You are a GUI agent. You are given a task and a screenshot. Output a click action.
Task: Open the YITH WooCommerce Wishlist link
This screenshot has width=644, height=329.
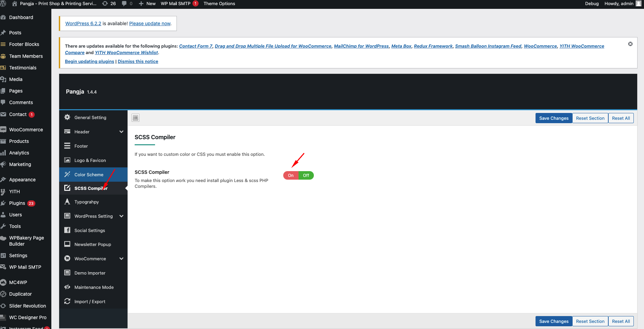(x=126, y=52)
